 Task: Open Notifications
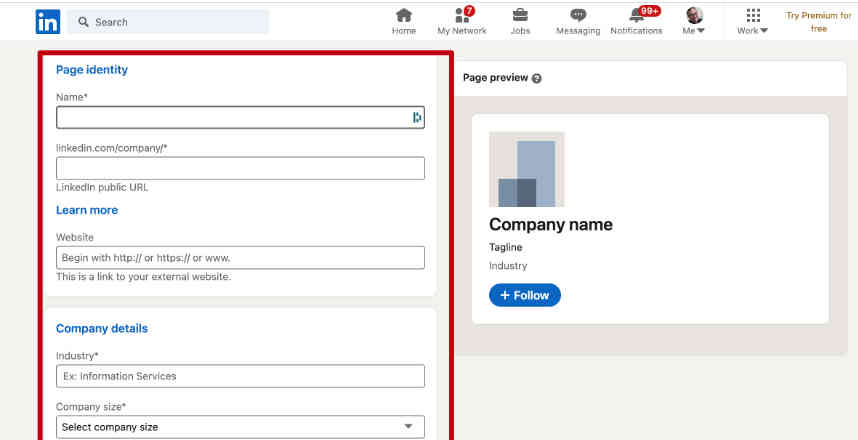pyautogui.click(x=636, y=22)
